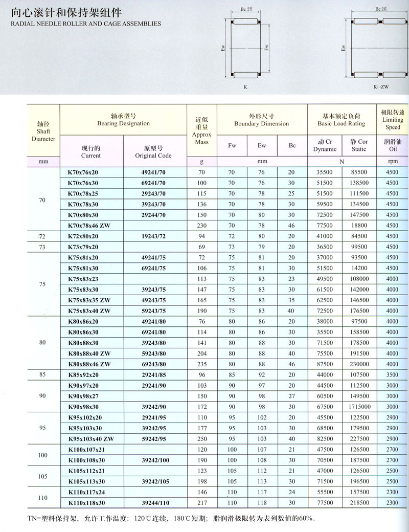Click the Static Cor sub-header
409x532 pixels.
(x=358, y=145)
